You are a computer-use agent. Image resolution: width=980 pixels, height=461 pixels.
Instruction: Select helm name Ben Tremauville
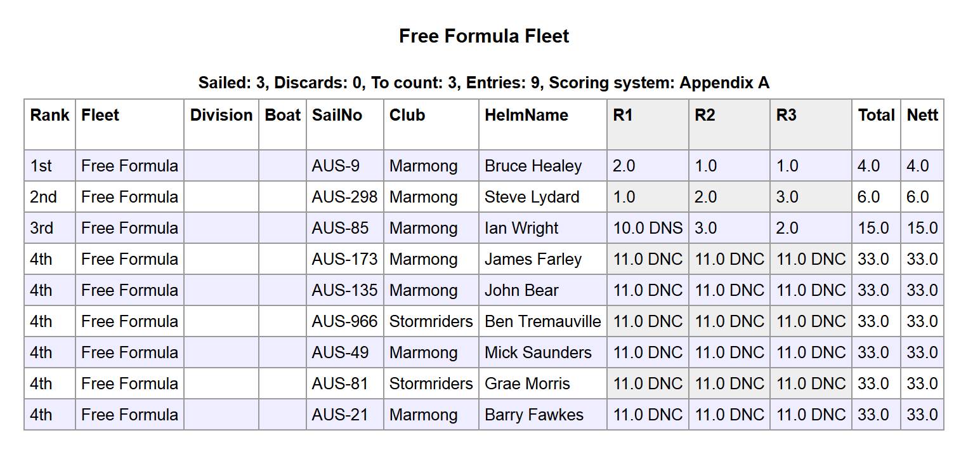tap(542, 322)
